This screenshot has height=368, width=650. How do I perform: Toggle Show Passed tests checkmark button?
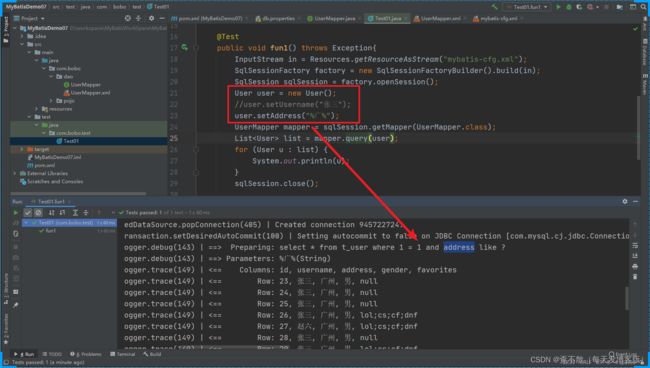pyautogui.click(x=28, y=213)
